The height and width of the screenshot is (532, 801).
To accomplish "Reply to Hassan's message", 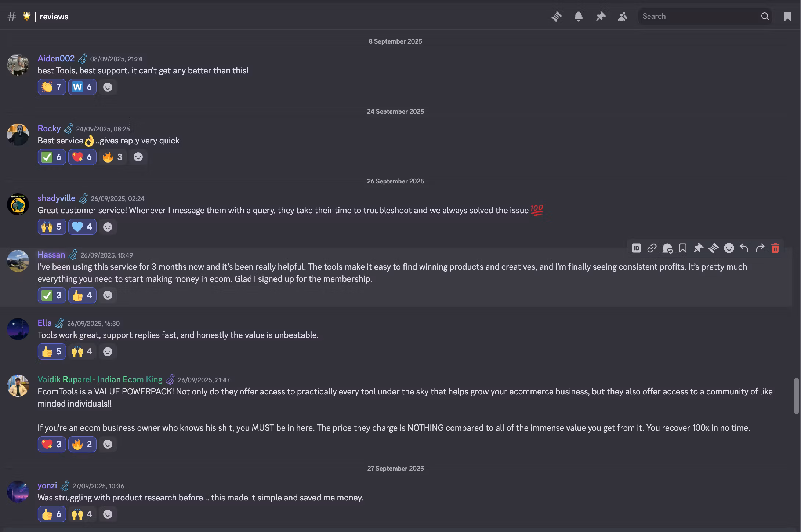I will [744, 248].
